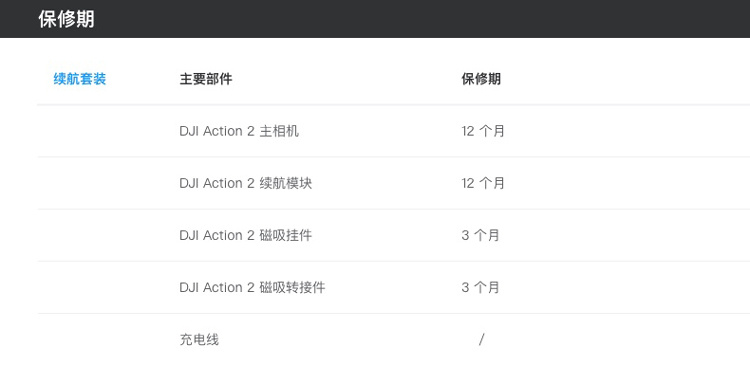The height and width of the screenshot is (384, 750).
Task: Click 3 个月 warranty value for 磁吸挂件
Action: [480, 235]
